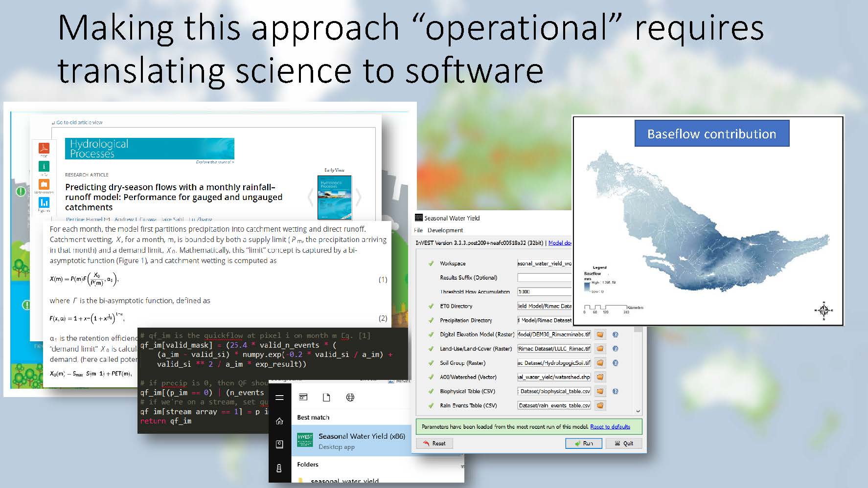
Task: Click the Quit button
Action: [x=624, y=444]
